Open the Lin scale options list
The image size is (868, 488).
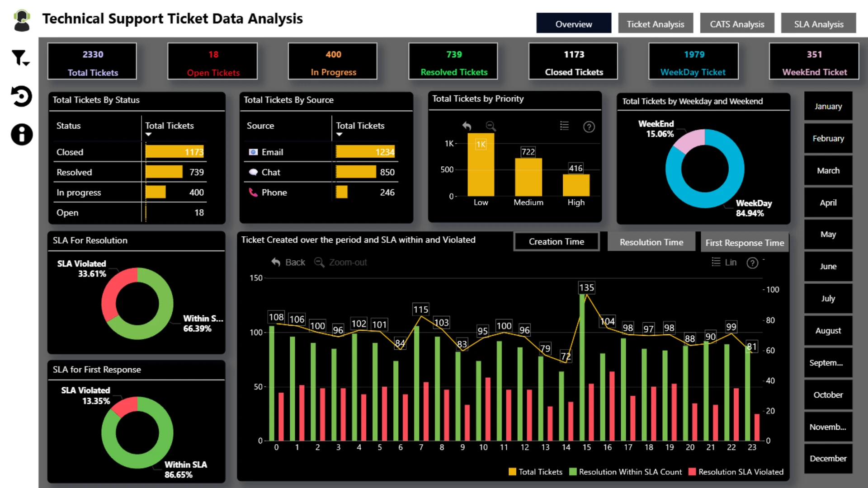[716, 262]
